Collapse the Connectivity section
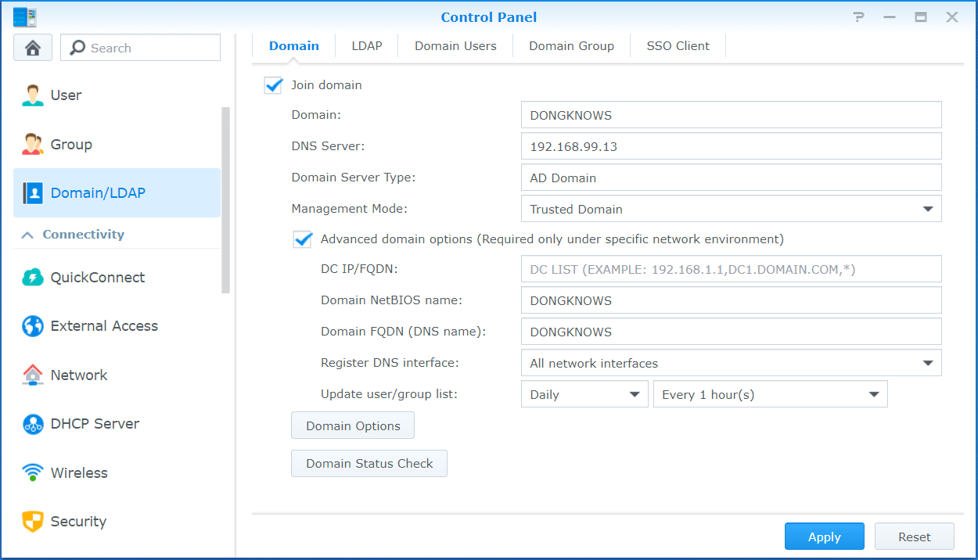This screenshot has width=978, height=560. tap(27, 235)
